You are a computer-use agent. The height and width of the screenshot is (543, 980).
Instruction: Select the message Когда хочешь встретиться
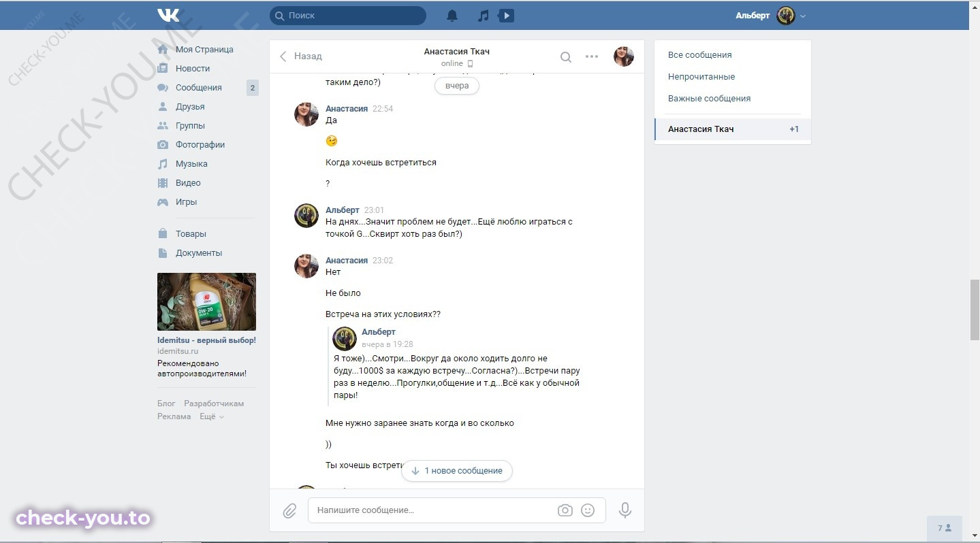coord(381,163)
